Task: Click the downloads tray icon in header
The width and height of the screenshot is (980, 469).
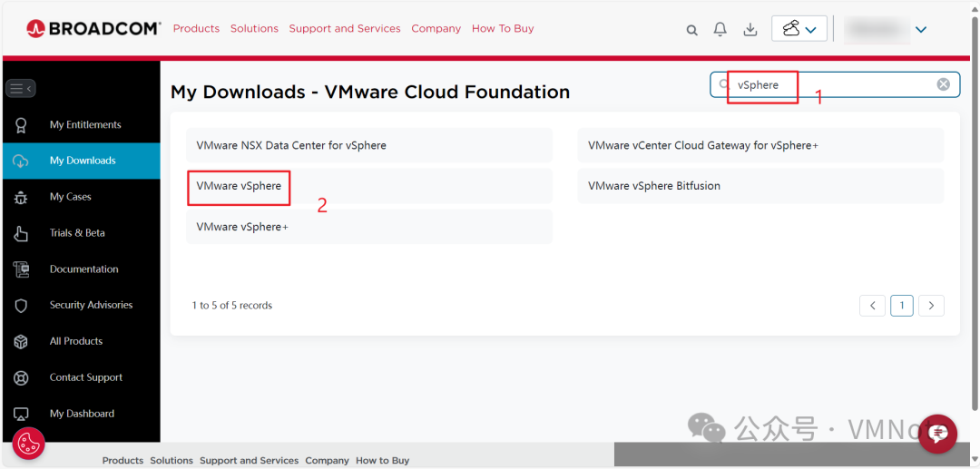Action: 750,29
